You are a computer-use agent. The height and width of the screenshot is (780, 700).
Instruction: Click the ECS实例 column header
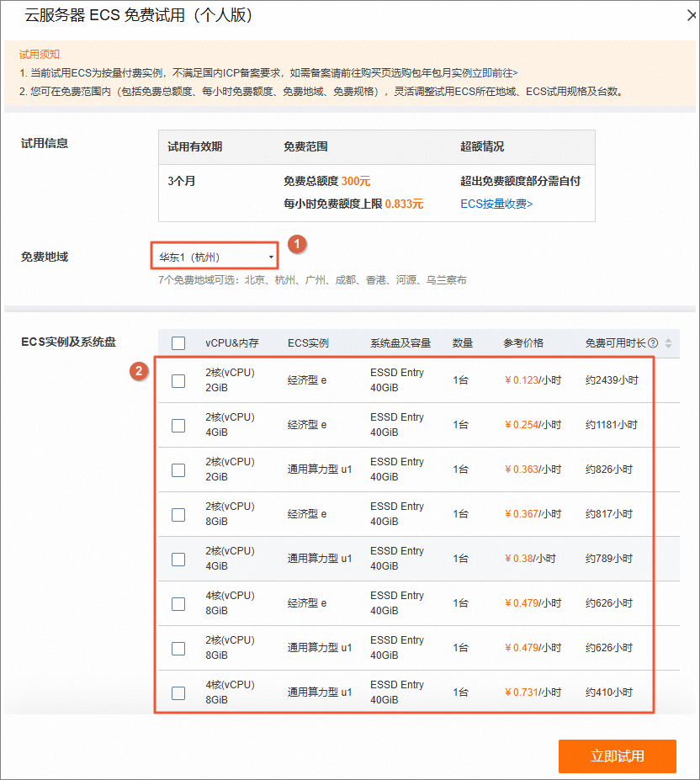(x=308, y=342)
